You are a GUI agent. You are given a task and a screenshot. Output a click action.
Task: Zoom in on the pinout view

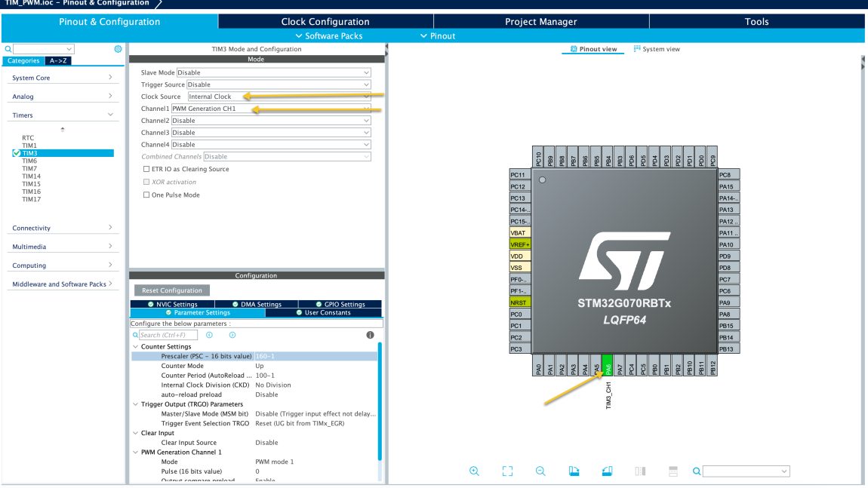(474, 471)
